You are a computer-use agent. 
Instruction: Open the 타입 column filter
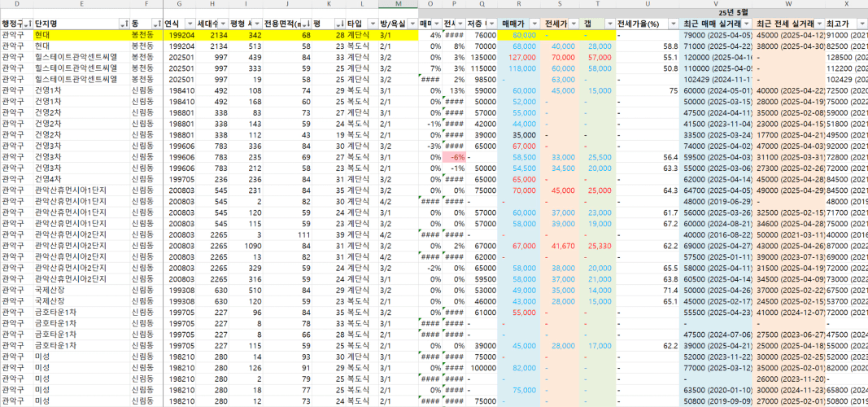click(x=373, y=24)
